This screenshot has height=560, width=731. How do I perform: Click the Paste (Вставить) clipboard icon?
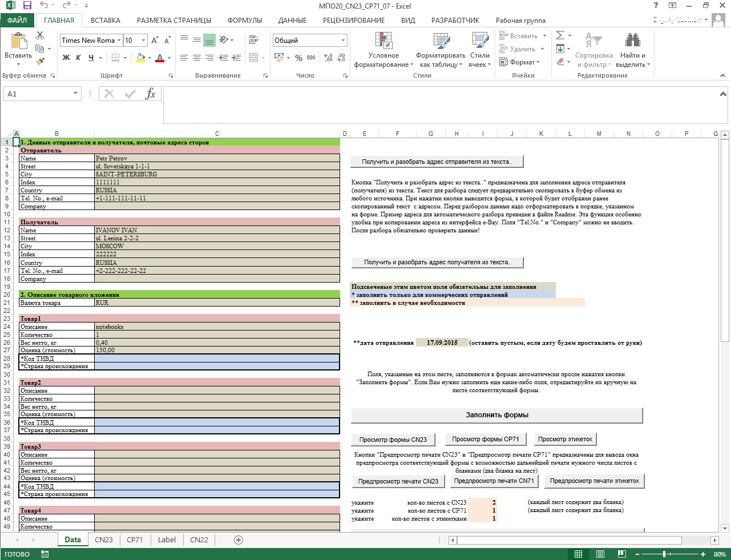click(18, 42)
